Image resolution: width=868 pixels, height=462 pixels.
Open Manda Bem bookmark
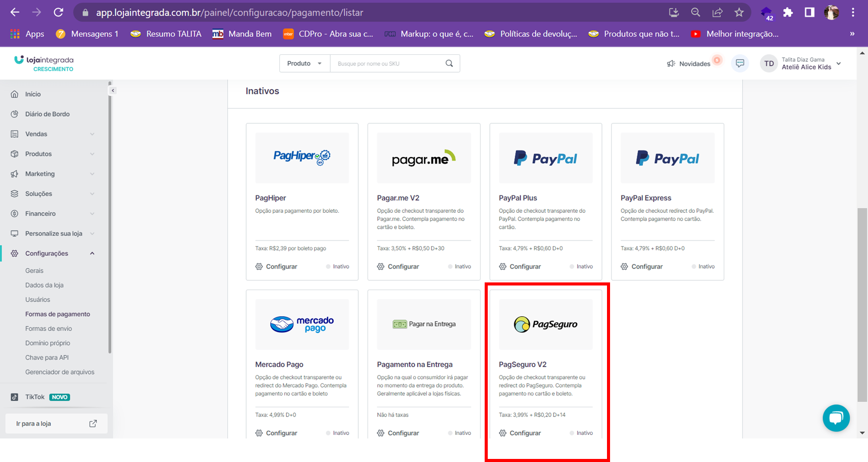tap(242, 34)
